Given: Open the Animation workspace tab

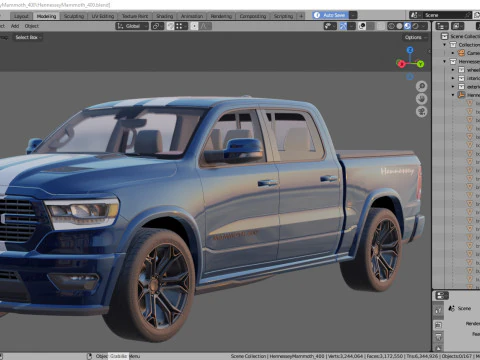Looking at the screenshot, I should pos(192,16).
